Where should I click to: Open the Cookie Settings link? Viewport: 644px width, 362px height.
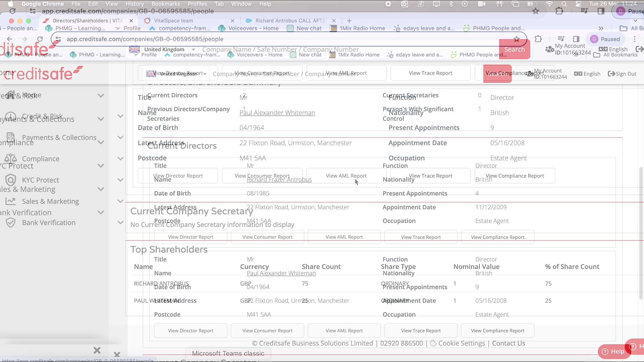[461, 343]
